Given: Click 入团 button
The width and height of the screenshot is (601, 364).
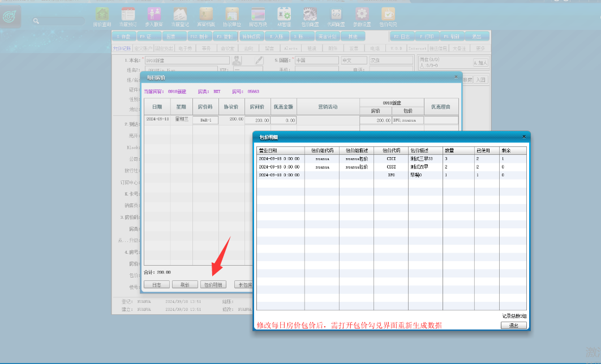Looking at the screenshot, I should click(480, 80).
